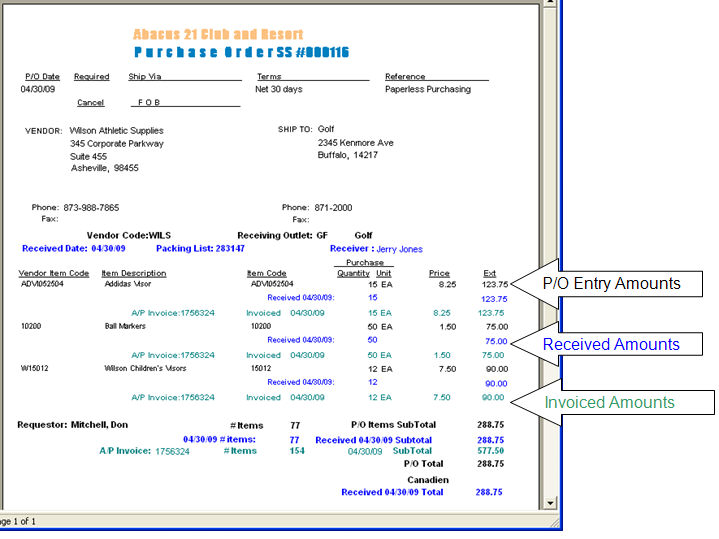Click the 'Cancel' header label
The height and width of the screenshot is (539, 719).
[91, 102]
